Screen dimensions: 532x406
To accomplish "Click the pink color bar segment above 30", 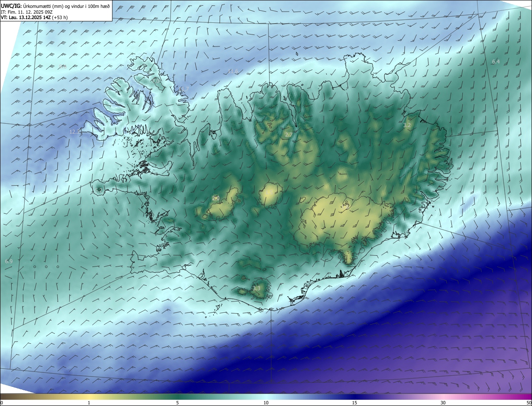I will tap(443, 396).
